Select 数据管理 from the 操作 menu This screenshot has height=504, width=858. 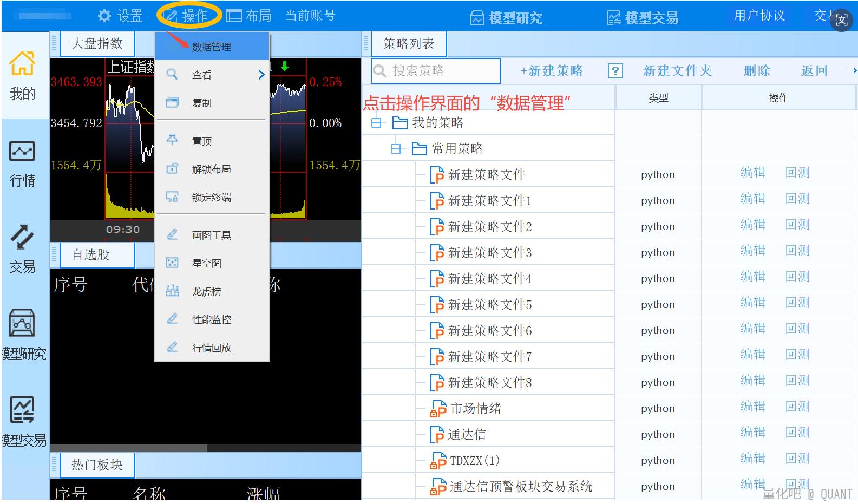click(x=211, y=47)
